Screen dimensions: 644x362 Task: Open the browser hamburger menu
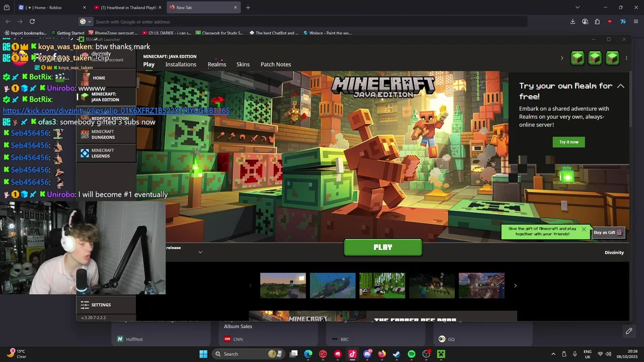coord(635,22)
